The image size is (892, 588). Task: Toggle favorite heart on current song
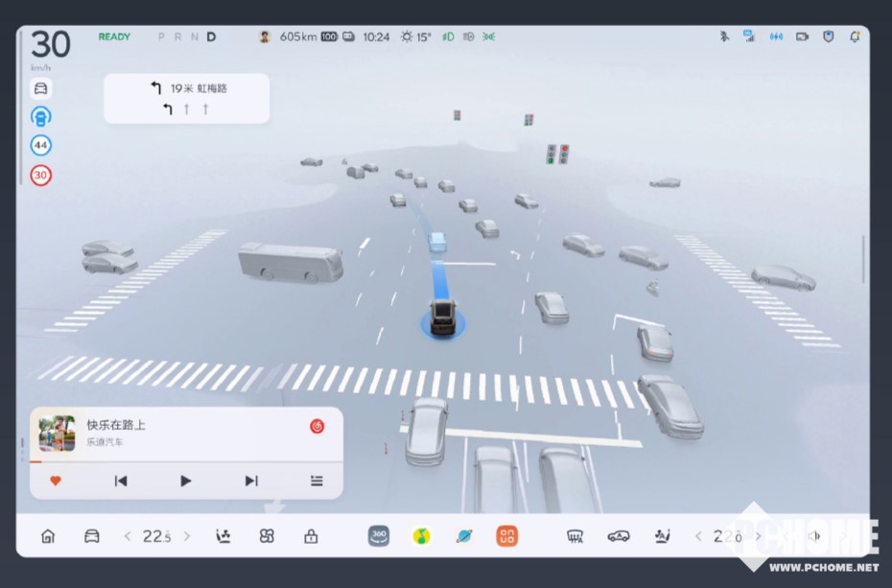[56, 481]
